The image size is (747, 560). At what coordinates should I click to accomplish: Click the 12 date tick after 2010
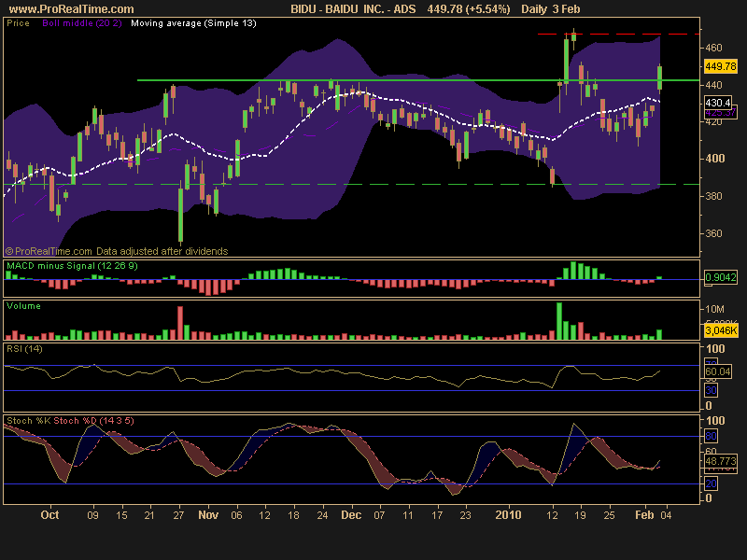tap(552, 515)
